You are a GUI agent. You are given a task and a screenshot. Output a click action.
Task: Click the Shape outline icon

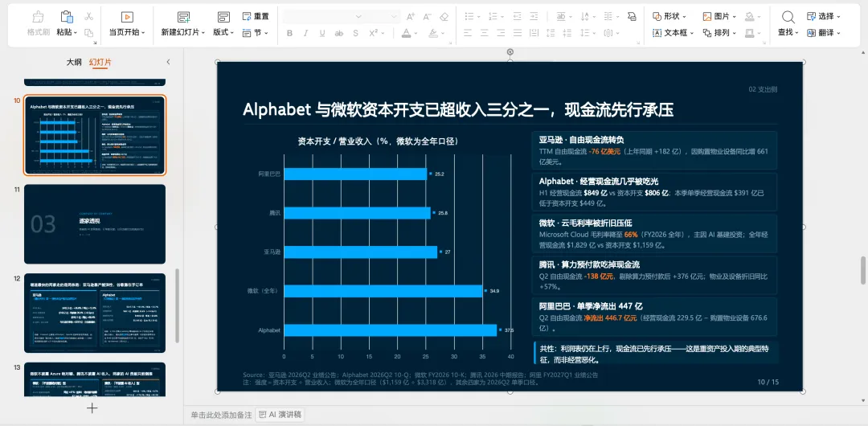point(750,33)
